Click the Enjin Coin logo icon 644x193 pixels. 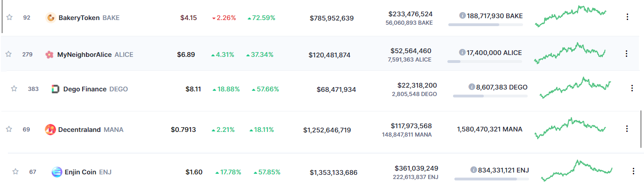tap(57, 172)
